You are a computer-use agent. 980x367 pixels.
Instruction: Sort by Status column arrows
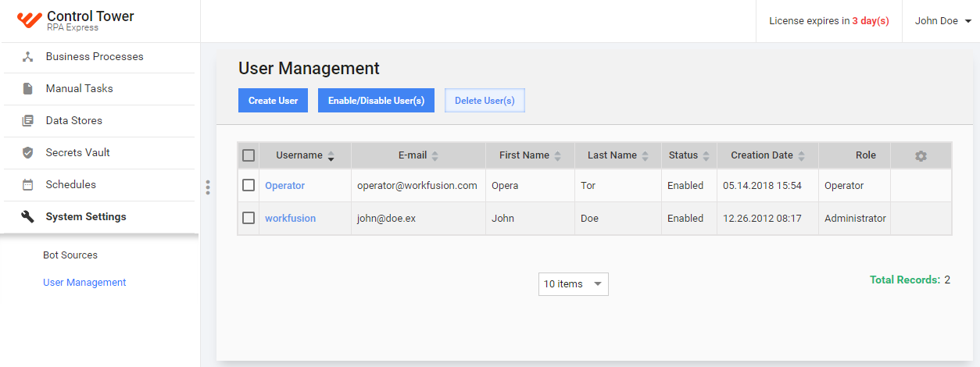coord(706,156)
